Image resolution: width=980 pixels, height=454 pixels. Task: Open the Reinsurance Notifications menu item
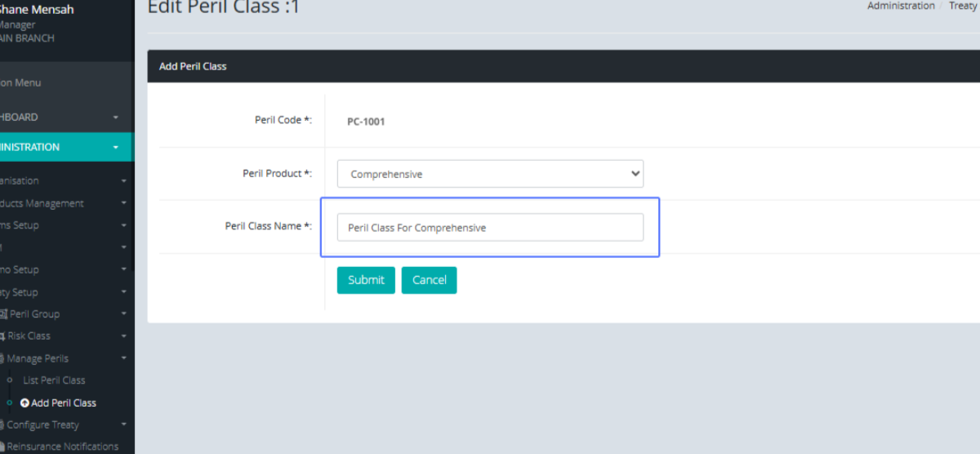62,447
